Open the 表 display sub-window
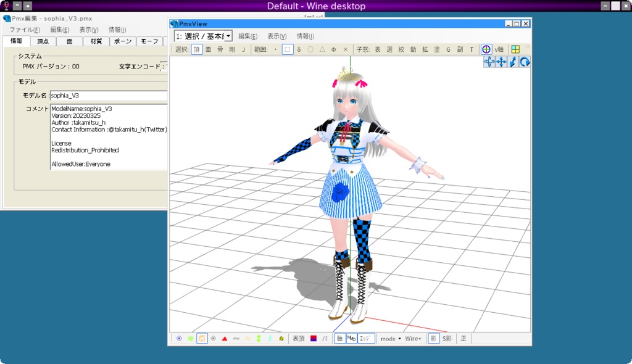Screen dimensions: 632x364 378,49
